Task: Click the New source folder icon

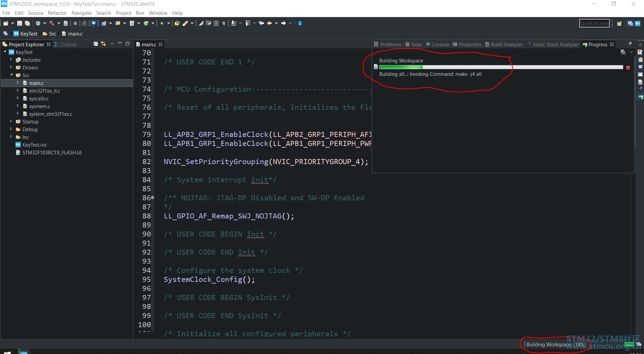Action: click(x=118, y=23)
